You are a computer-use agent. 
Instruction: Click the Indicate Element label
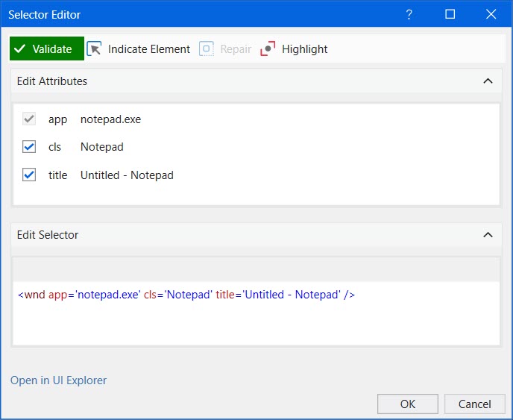149,49
